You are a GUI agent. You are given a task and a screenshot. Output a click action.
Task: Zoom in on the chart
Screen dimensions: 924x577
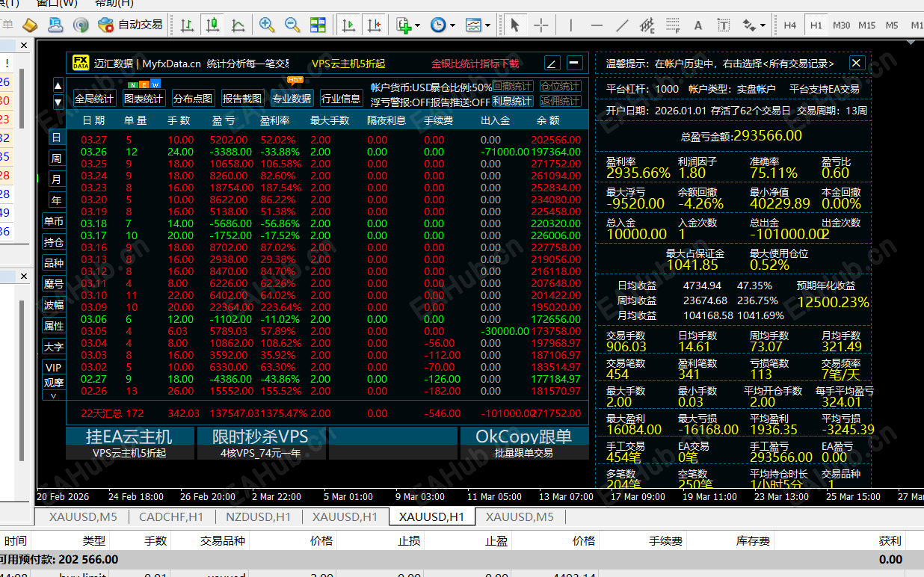pos(266,25)
